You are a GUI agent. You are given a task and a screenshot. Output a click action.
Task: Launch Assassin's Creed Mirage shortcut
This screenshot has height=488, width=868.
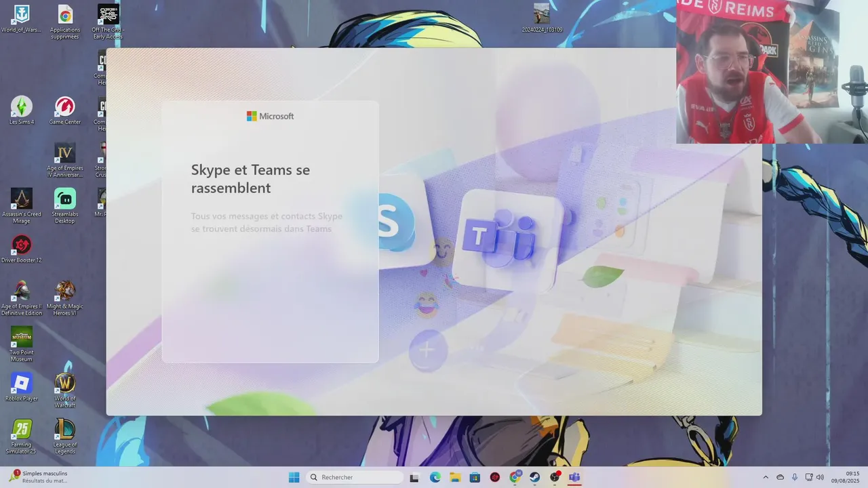pyautogui.click(x=22, y=206)
